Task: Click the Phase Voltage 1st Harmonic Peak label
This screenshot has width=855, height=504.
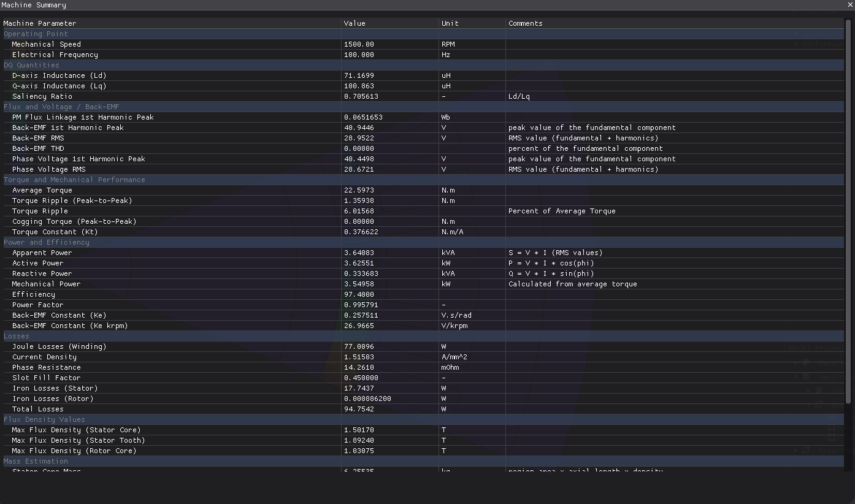Action: coord(79,159)
